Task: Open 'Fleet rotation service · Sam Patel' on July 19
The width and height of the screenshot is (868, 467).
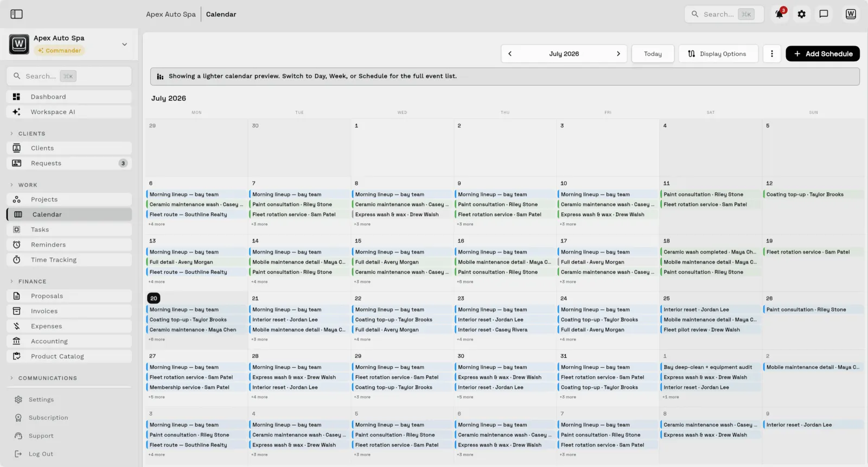Action: tap(813, 252)
